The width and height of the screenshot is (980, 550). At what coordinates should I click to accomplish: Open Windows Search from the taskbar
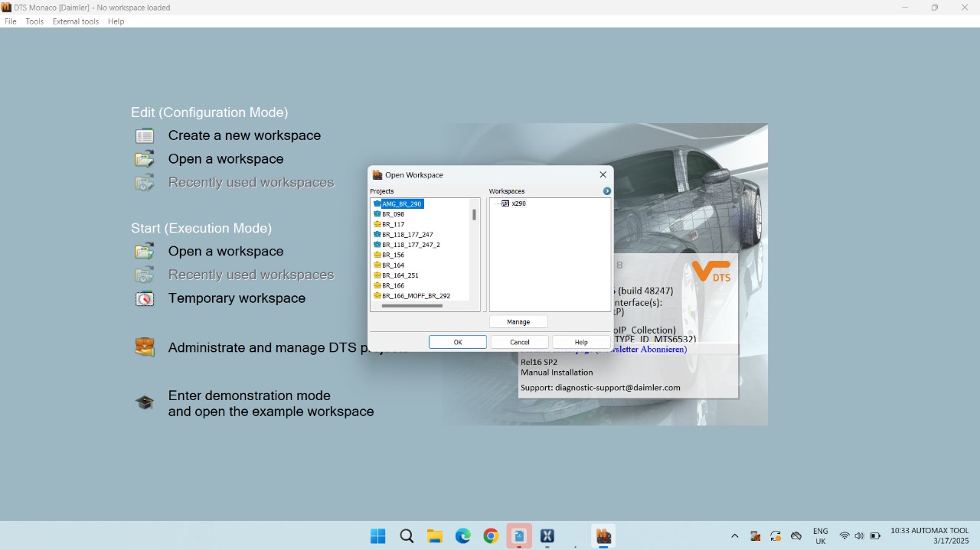407,536
